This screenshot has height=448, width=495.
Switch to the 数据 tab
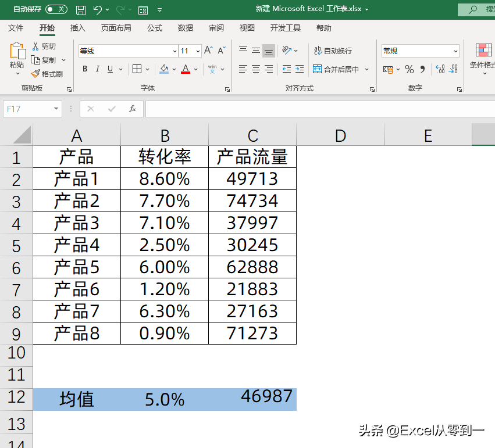[186, 28]
